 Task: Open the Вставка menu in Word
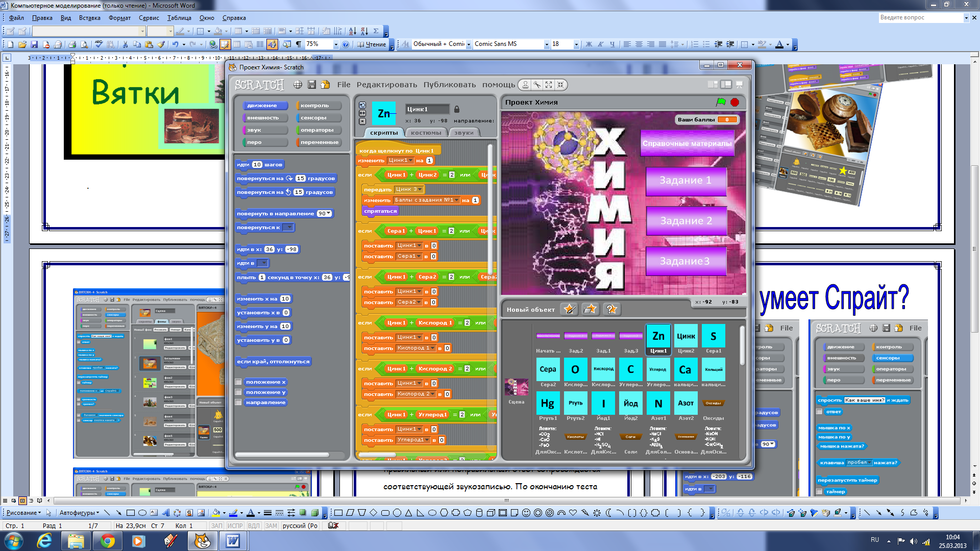[89, 18]
